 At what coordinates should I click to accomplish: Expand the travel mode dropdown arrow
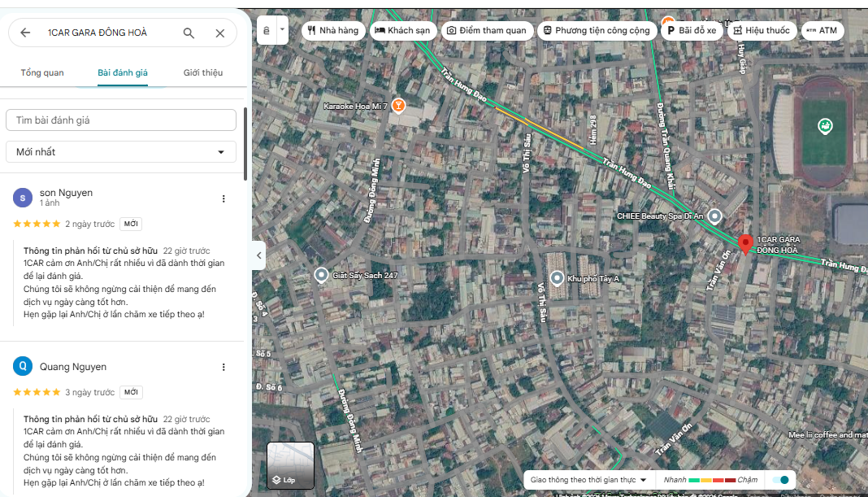282,30
